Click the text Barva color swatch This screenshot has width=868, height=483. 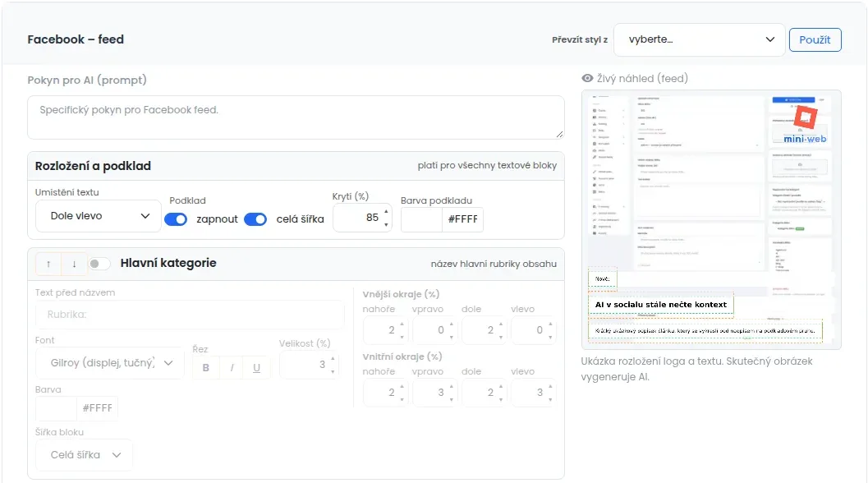tap(56, 408)
